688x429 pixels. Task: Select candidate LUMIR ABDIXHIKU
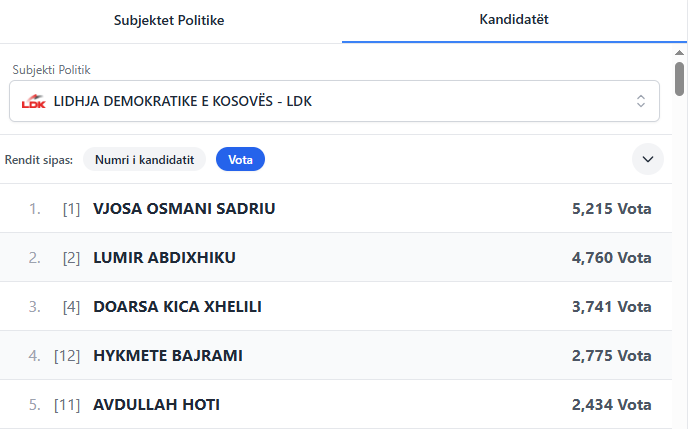click(336, 257)
